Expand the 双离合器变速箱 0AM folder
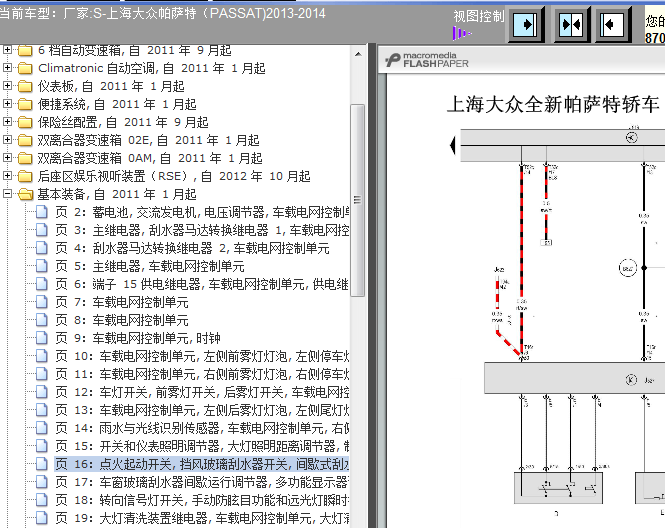Screen dimensions: 665x528 pyautogui.click(x=7, y=158)
